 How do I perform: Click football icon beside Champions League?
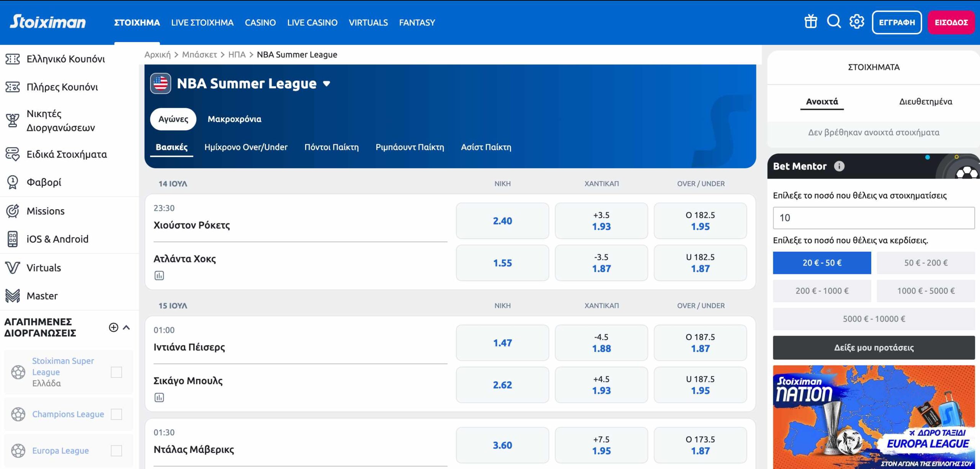[18, 414]
